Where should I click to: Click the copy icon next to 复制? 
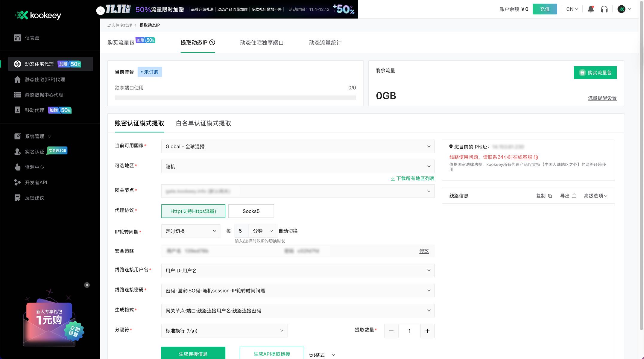pyautogui.click(x=550, y=196)
